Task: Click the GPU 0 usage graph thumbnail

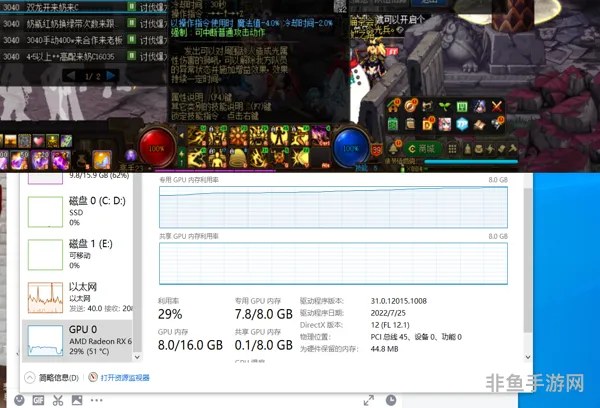Action: click(x=45, y=340)
